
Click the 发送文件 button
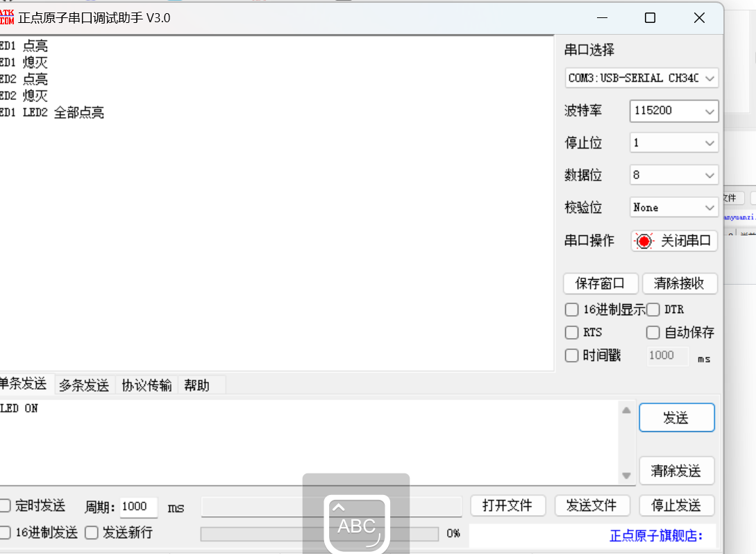pos(592,505)
